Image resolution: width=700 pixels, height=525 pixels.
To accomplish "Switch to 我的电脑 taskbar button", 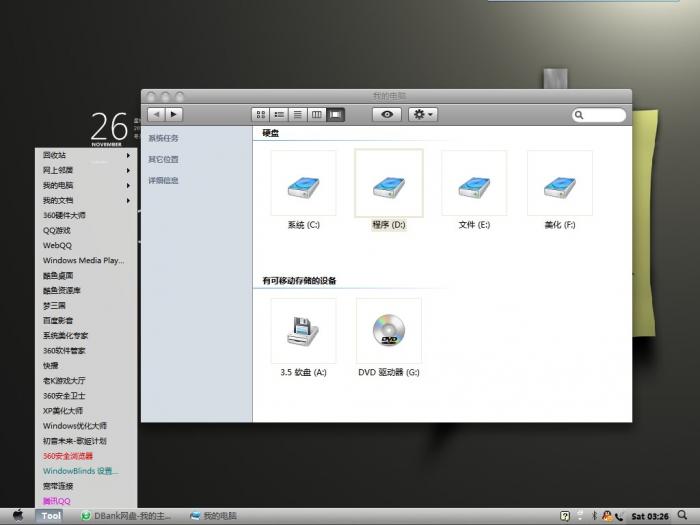I will pos(213,516).
